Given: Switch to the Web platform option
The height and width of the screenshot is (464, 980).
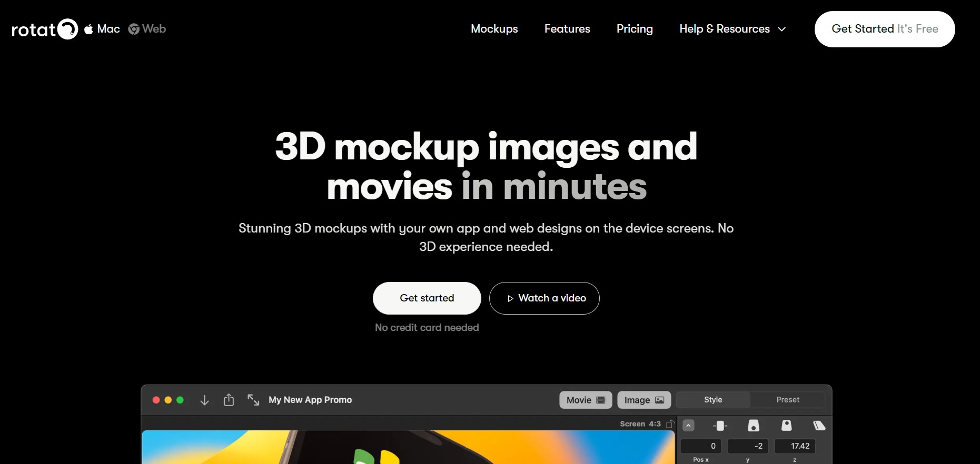Looking at the screenshot, I should 147,29.
